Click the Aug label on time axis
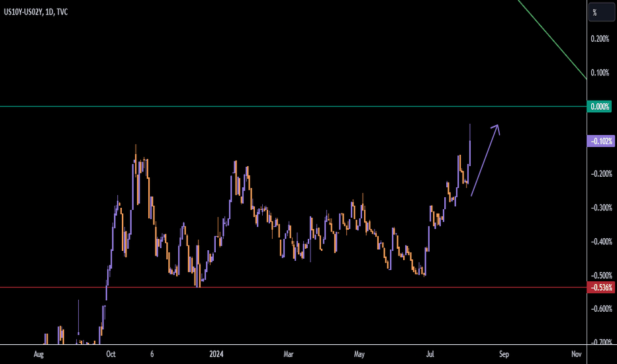The width and height of the screenshot is (617, 364). click(x=38, y=354)
